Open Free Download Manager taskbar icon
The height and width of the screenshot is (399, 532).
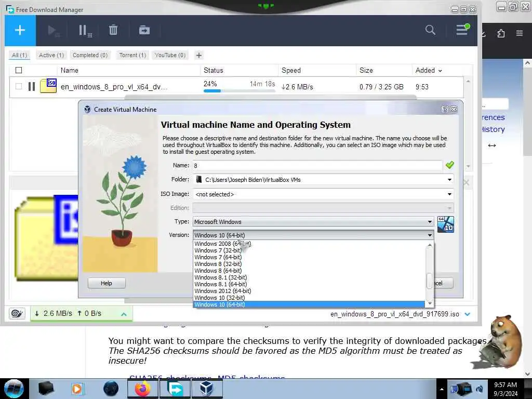(175, 389)
